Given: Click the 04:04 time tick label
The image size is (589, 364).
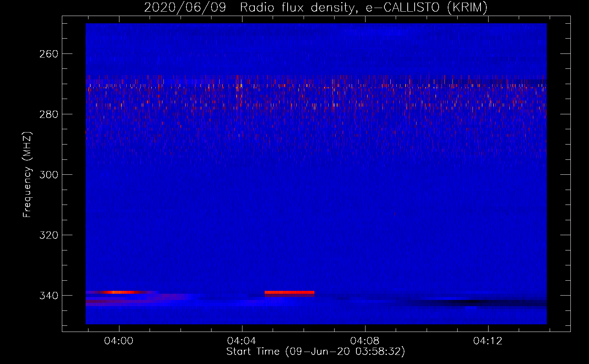Looking at the screenshot, I should [x=242, y=341].
